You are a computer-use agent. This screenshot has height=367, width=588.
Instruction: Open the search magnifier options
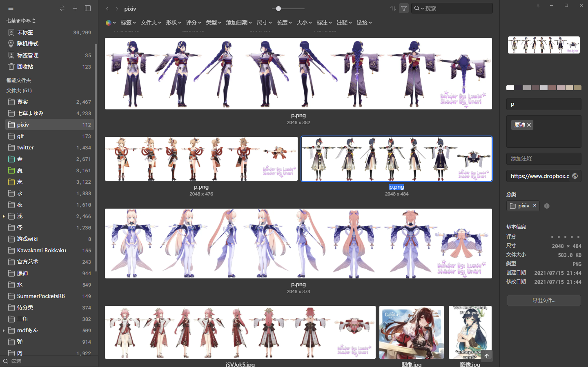419,8
